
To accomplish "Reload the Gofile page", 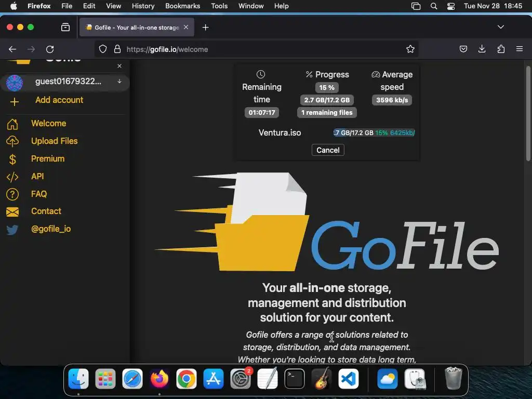I will tap(50, 49).
